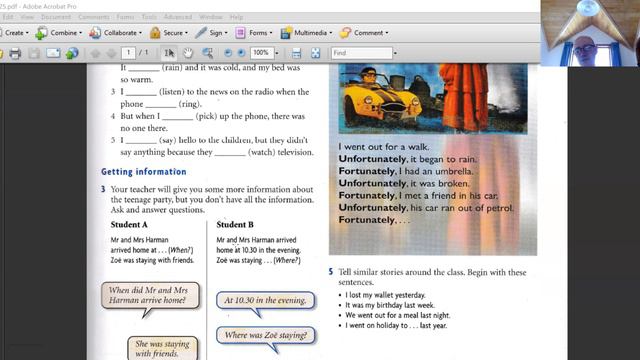Image resolution: width=640 pixels, height=360 pixels.
Task: Open the Tools menu
Action: click(x=149, y=17)
